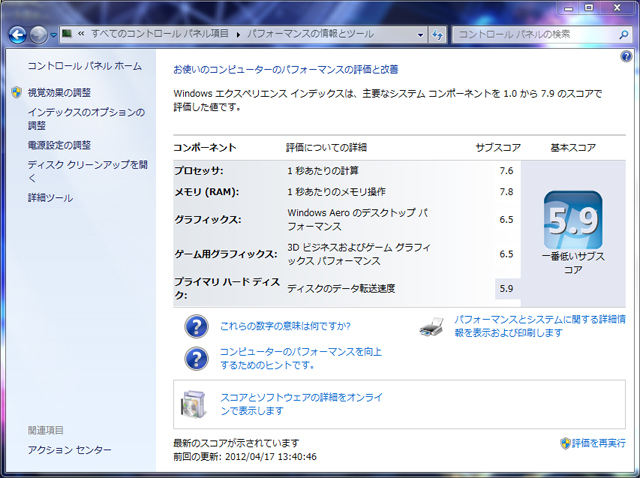Screen dimensions: 640x478
Task: Click the magnifier search icon
Action: [x=623, y=35]
